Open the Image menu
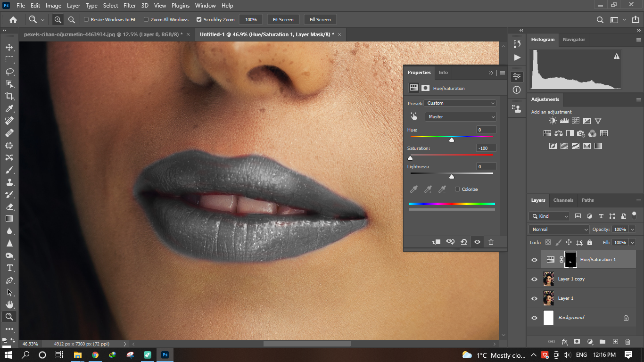The height and width of the screenshot is (362, 644). coord(53,6)
